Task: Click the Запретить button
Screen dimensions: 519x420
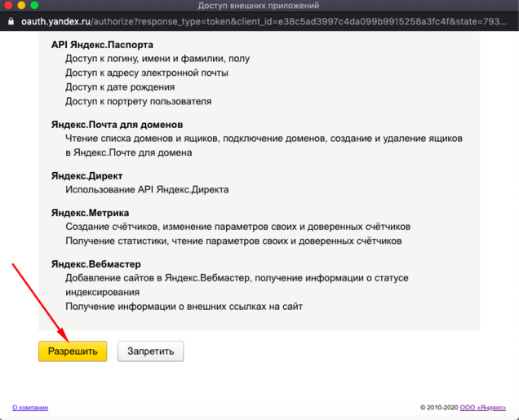Action: [151, 351]
